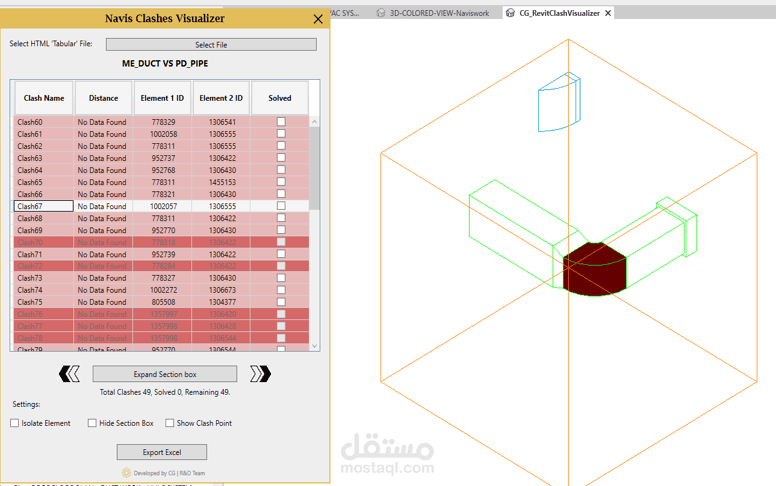776x486 pixels.
Task: Select the Clash67 name cell
Action: [x=44, y=206]
